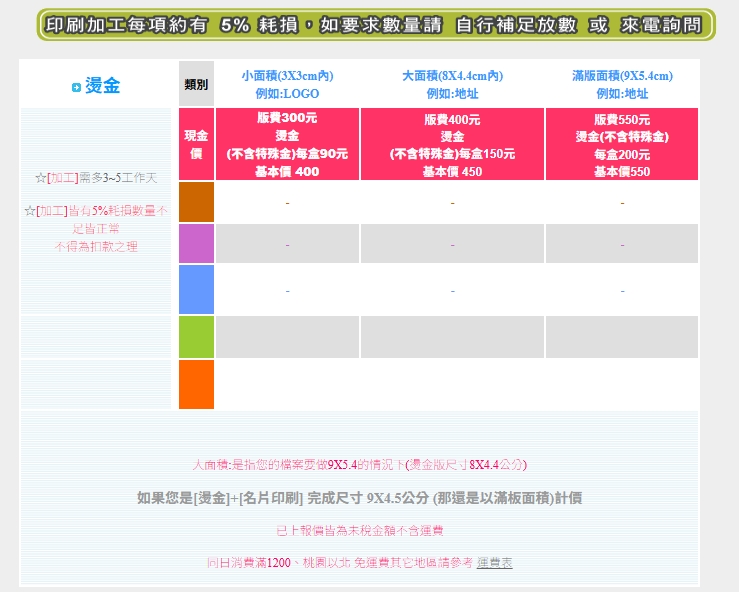Click the dash in brown row small-area cell

[x=287, y=203]
